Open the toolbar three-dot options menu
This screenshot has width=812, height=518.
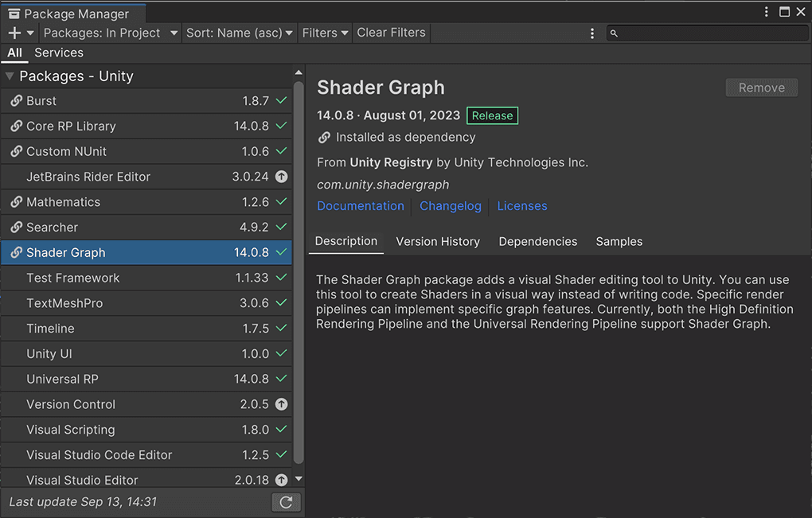point(592,33)
